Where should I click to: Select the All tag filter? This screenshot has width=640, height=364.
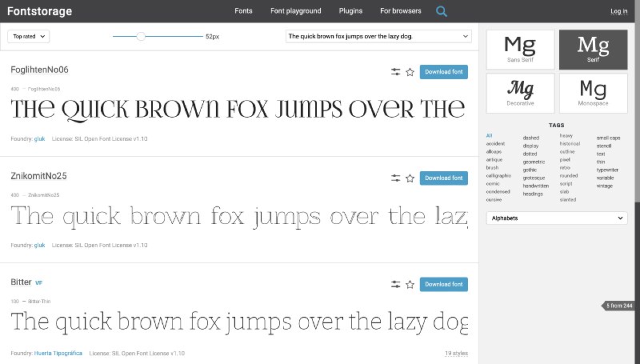tap(489, 135)
